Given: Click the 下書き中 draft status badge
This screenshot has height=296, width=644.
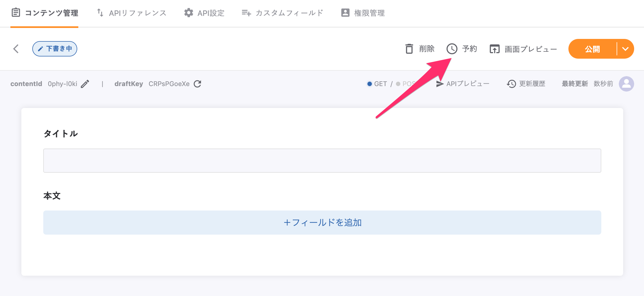Looking at the screenshot, I should click(55, 49).
